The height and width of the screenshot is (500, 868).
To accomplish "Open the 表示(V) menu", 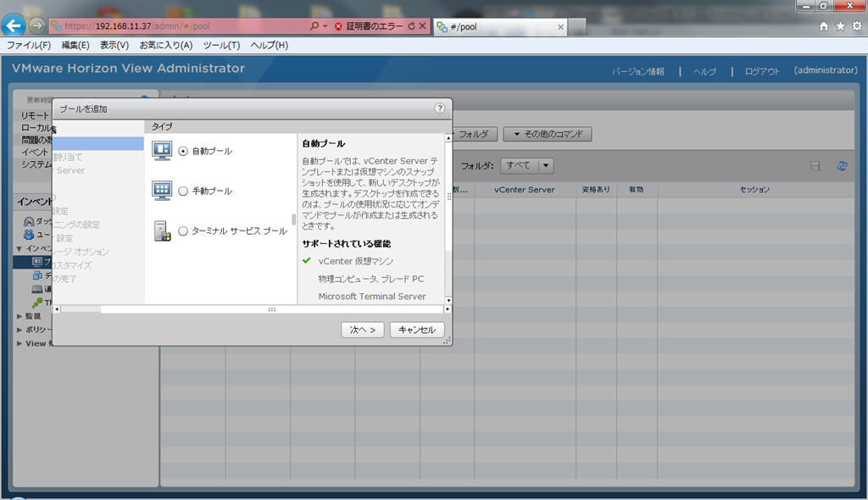I will 114,46.
